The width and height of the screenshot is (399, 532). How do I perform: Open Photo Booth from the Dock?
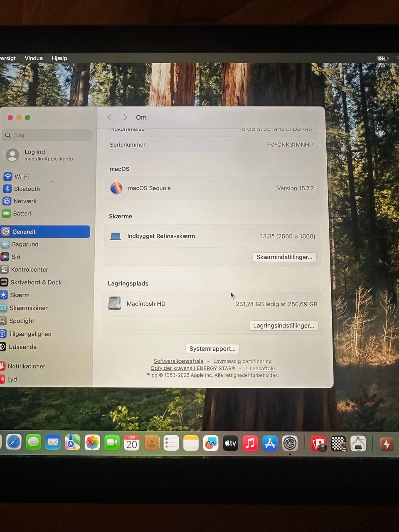319,444
